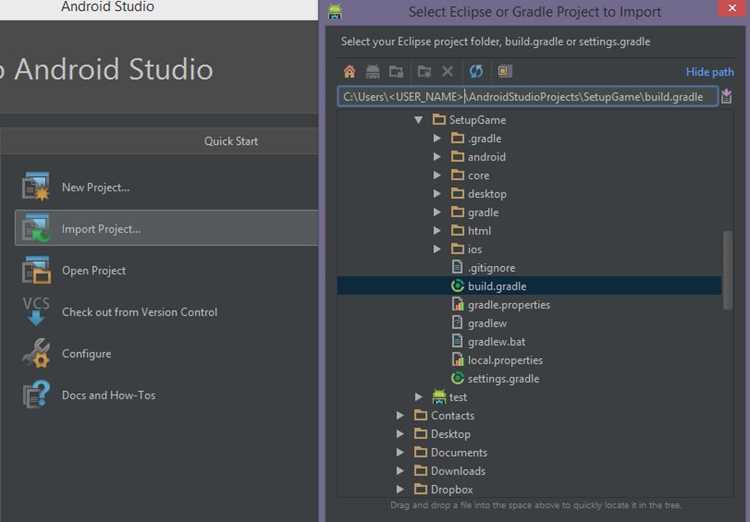This screenshot has height=522, width=750.
Task: Click the settings.gradle file icon
Action: tap(458, 378)
